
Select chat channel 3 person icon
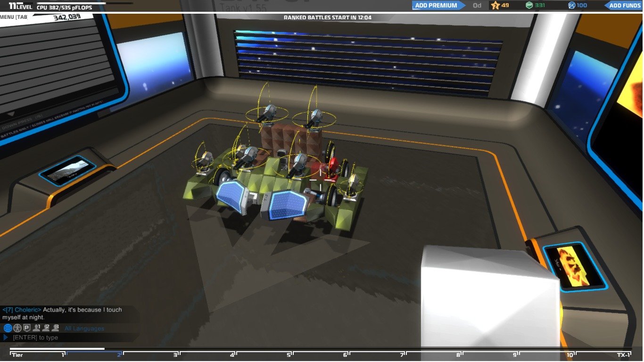pos(55,328)
